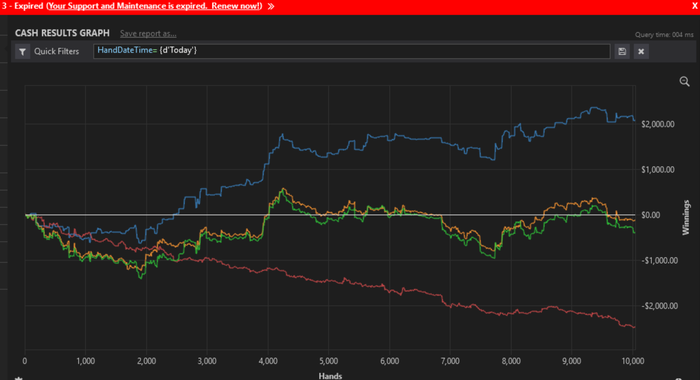
Task: Click the 3,000 hands axis tick
Action: pyautogui.click(x=207, y=361)
